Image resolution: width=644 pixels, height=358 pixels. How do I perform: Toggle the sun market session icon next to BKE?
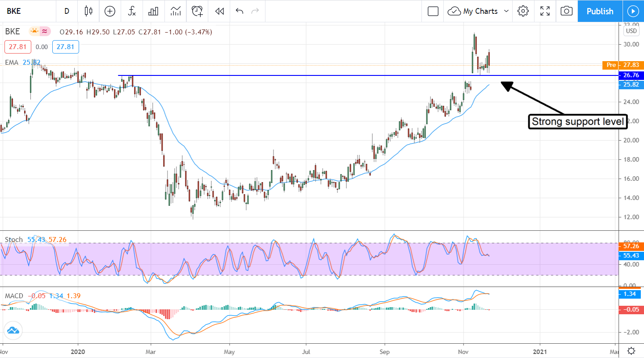coord(34,32)
